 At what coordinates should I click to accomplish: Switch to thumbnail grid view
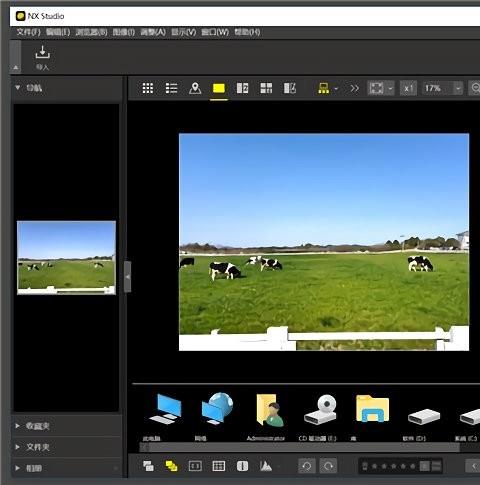tap(148, 88)
